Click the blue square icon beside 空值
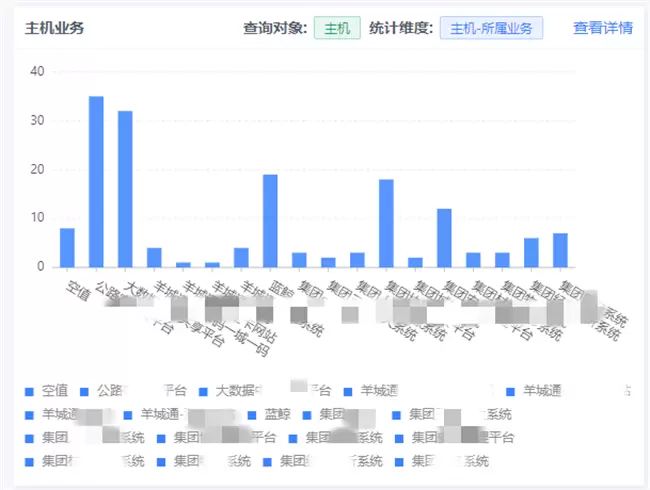 [x=30, y=390]
